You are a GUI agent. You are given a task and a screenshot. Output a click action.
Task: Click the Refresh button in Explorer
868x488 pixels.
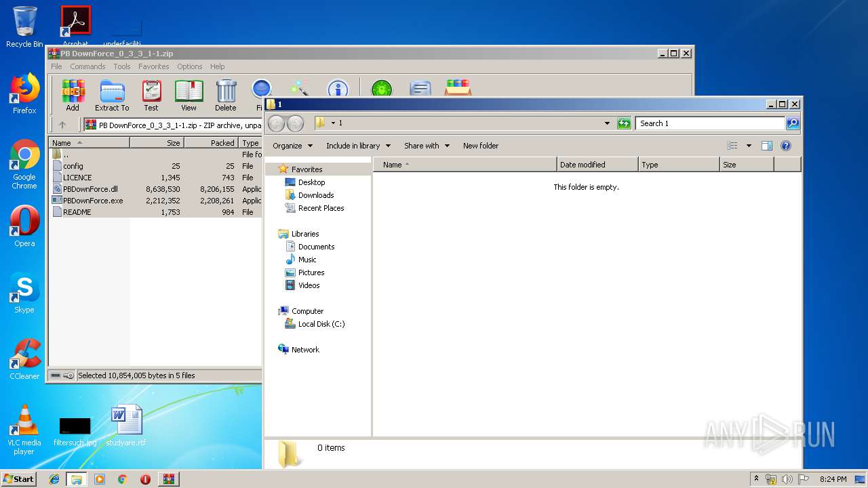click(x=624, y=123)
